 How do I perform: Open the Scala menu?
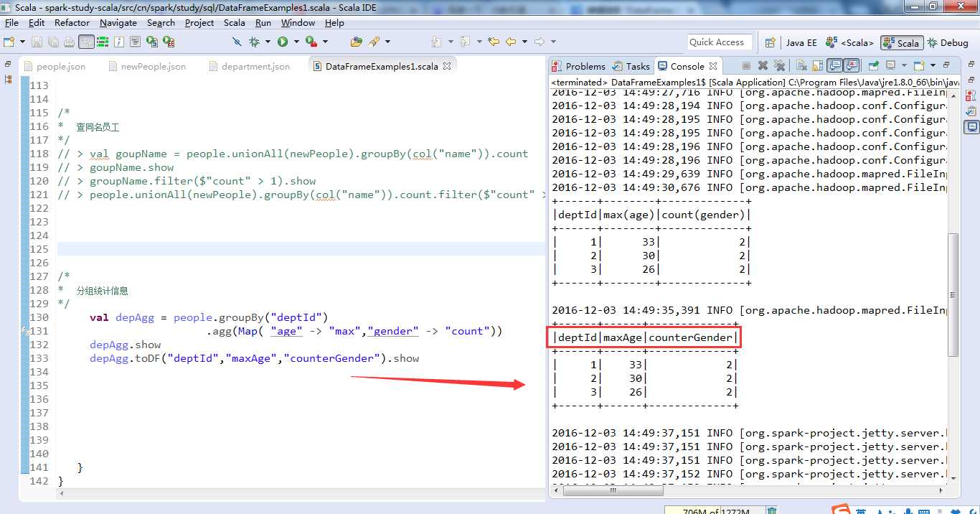click(x=235, y=22)
